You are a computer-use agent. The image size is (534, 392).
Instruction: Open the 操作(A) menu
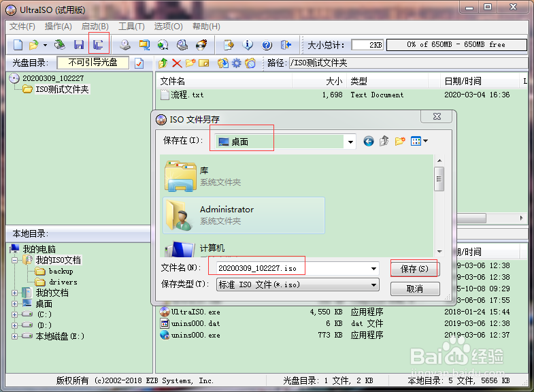[59, 27]
